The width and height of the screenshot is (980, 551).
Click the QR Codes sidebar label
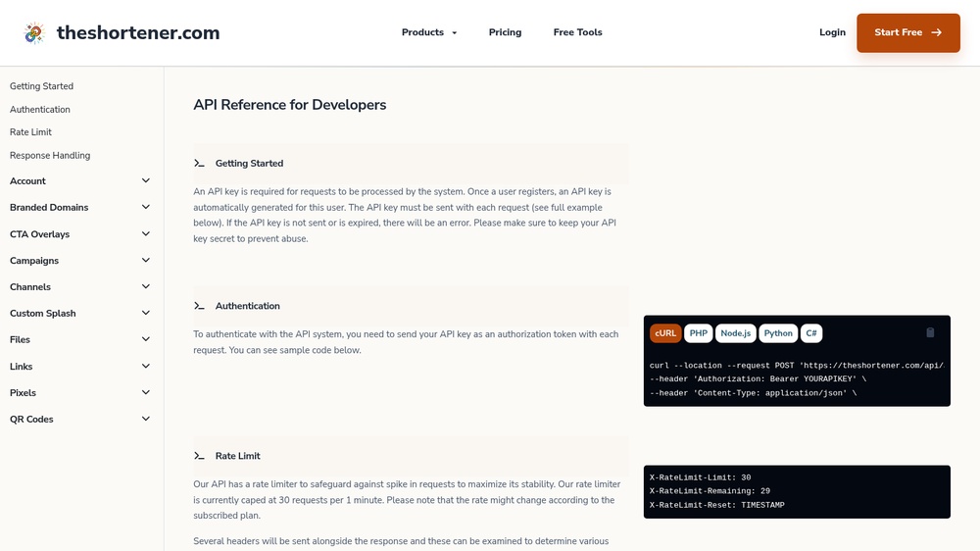(31, 419)
